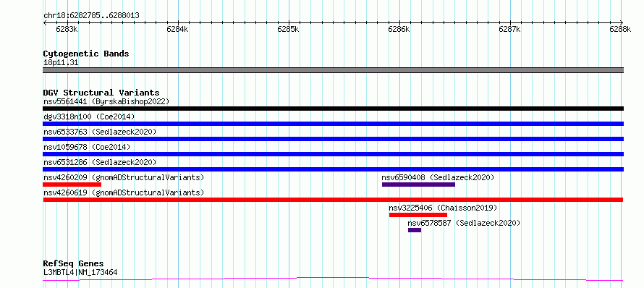Click the chr18:6282785..6288013 coordinate label
Screen dimensions: 644x288
tap(91, 16)
